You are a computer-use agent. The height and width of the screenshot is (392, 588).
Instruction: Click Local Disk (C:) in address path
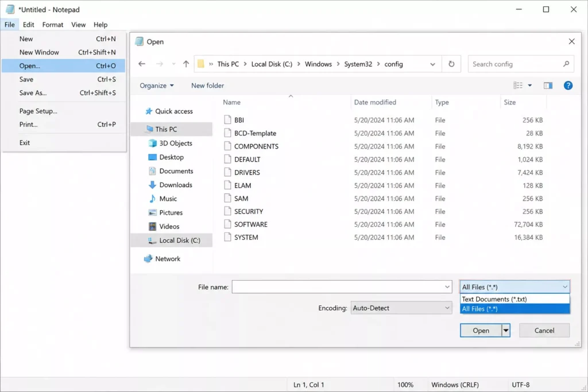(x=272, y=64)
